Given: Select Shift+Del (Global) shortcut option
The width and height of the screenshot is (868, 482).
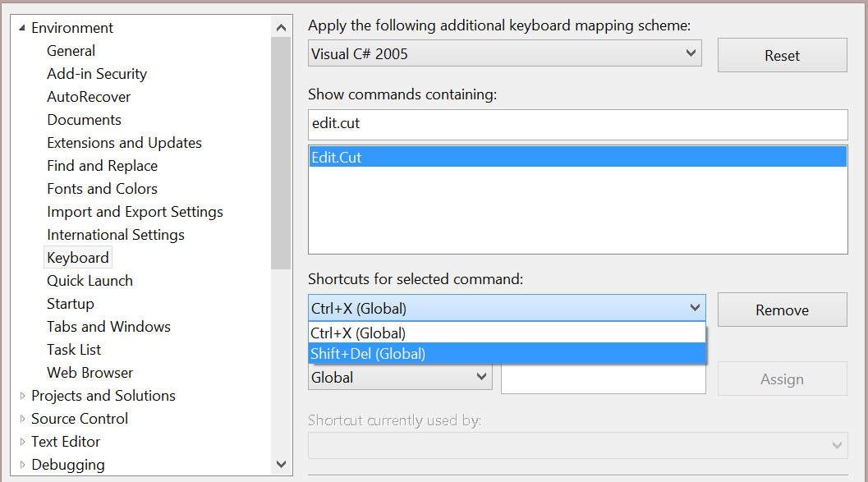Looking at the screenshot, I should coord(507,354).
